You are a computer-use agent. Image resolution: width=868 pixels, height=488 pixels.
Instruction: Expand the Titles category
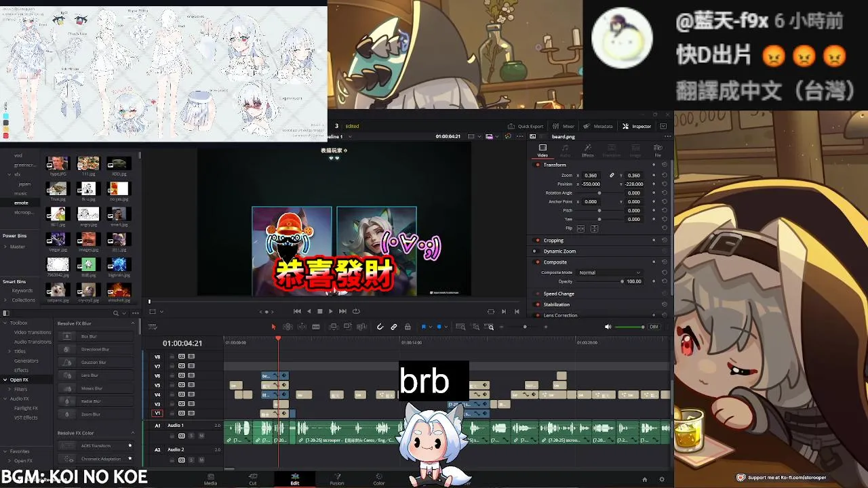click(x=10, y=351)
